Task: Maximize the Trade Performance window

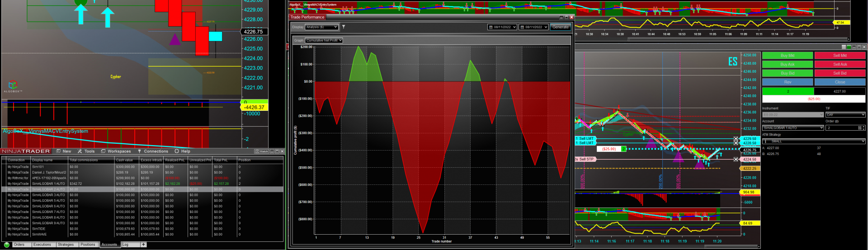Action: (566, 17)
